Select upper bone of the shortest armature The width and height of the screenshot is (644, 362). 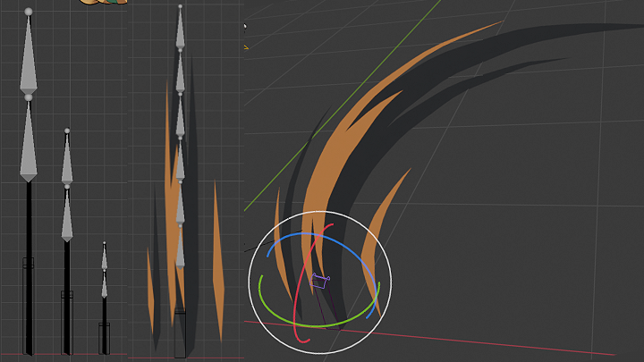click(105, 257)
